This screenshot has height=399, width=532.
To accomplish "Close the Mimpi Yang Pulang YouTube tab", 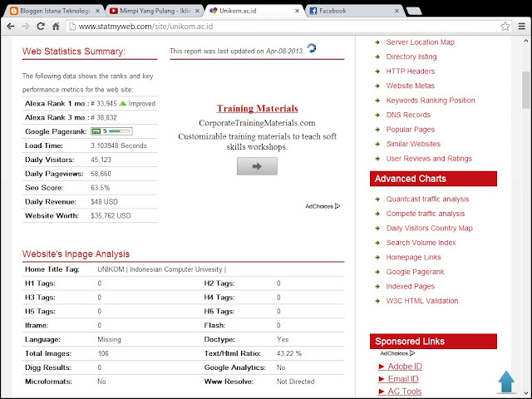I will point(197,11).
